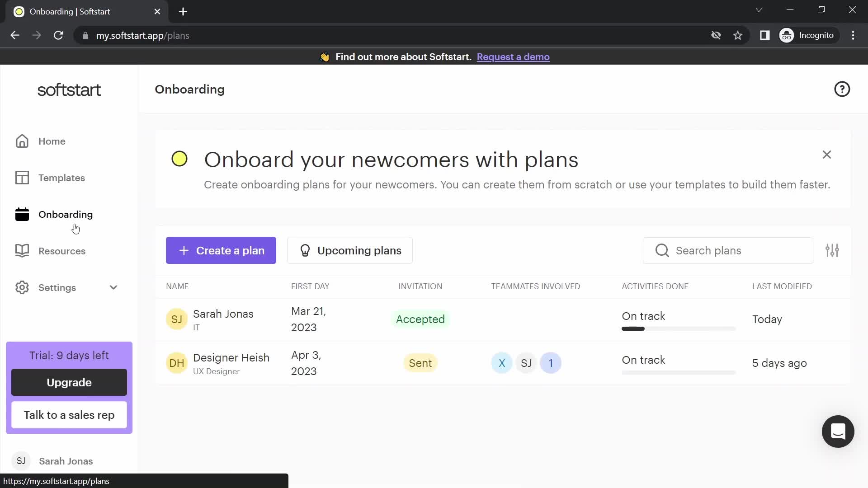Sort by LAST MODIFIED column header
The height and width of the screenshot is (488, 868).
pos(782,286)
